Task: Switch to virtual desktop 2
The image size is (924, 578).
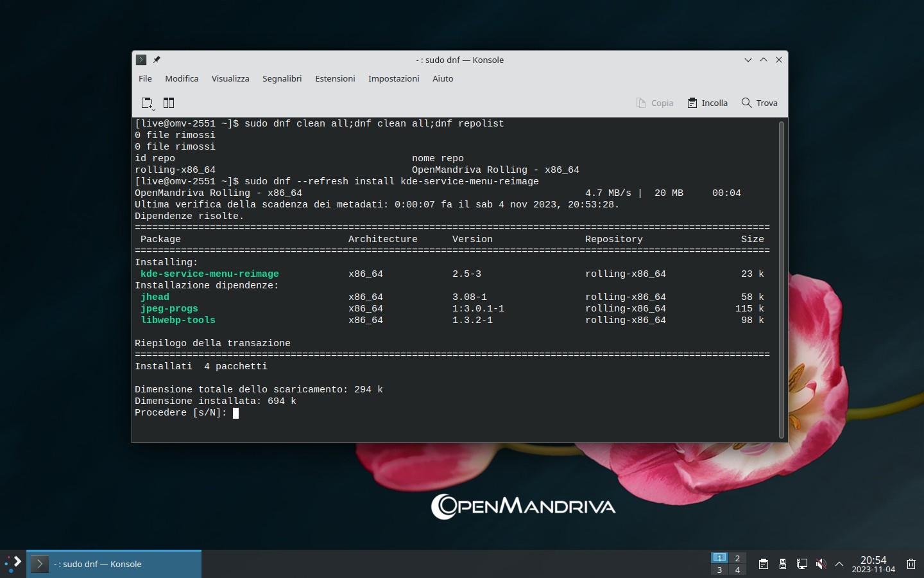Action: (x=737, y=558)
